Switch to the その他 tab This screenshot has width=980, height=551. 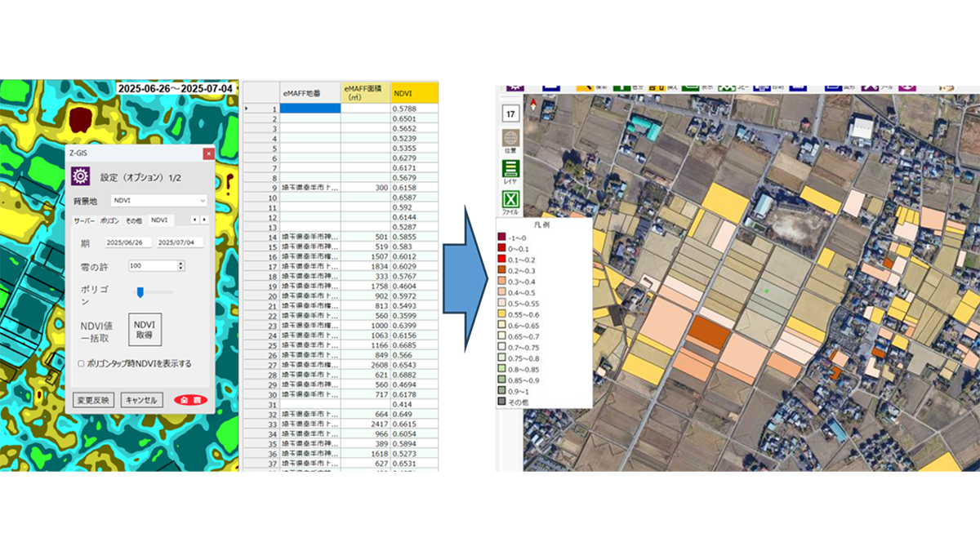tap(134, 220)
